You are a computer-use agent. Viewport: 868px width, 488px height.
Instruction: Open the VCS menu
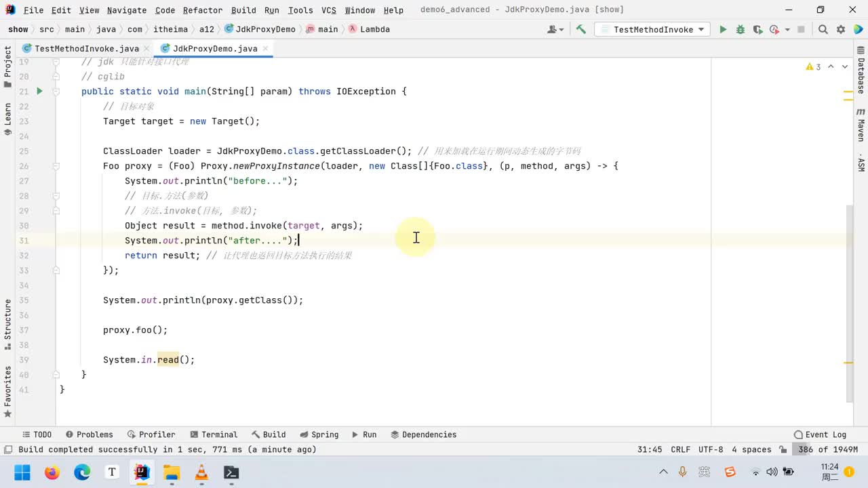(329, 10)
